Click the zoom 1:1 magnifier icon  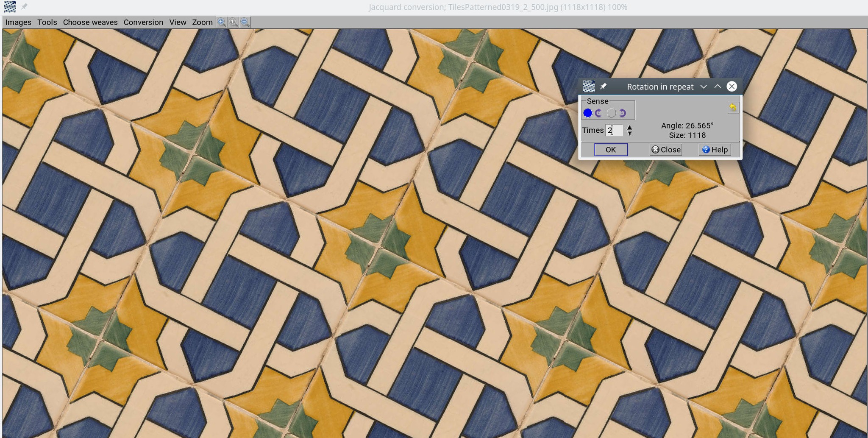[234, 22]
